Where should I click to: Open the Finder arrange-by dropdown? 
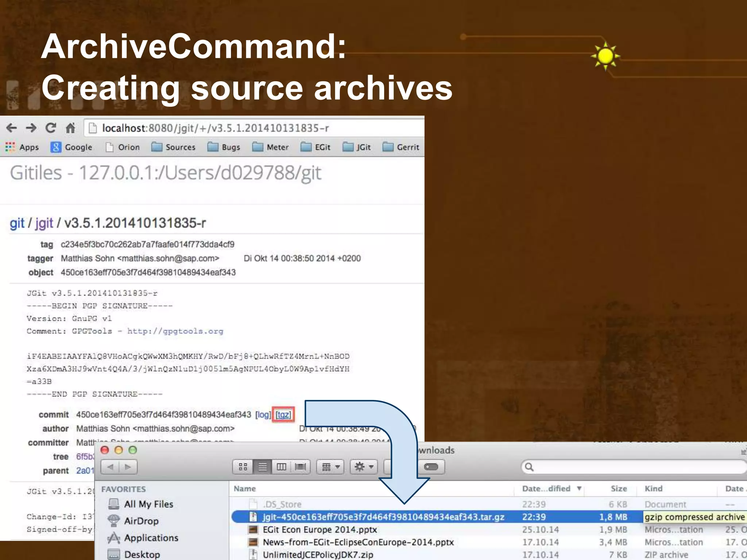(330, 467)
